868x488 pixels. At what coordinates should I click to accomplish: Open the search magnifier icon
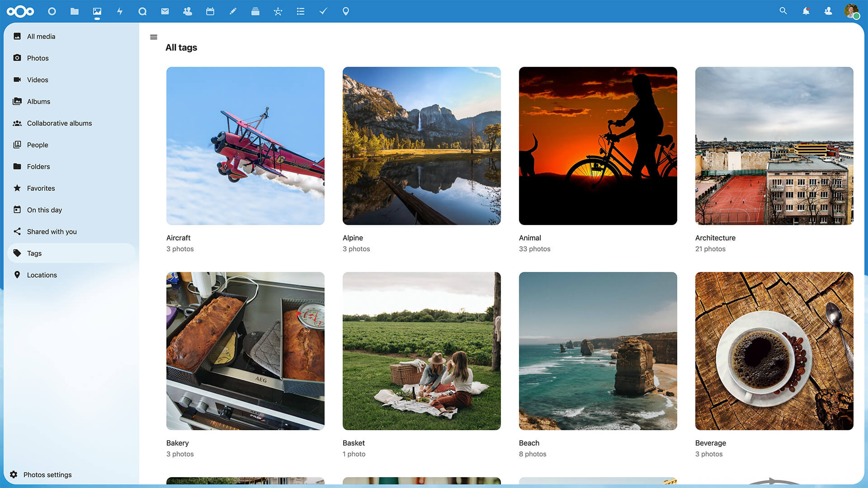[x=783, y=11]
